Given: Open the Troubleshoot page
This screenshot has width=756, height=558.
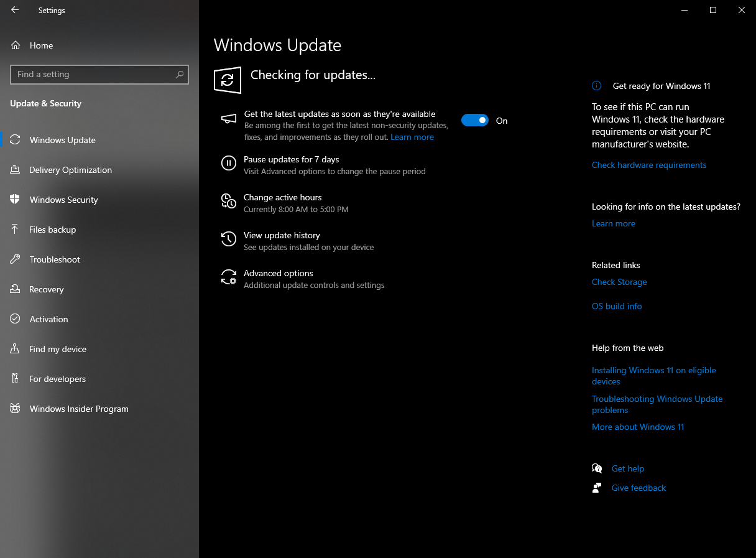Looking at the screenshot, I should 99,259.
